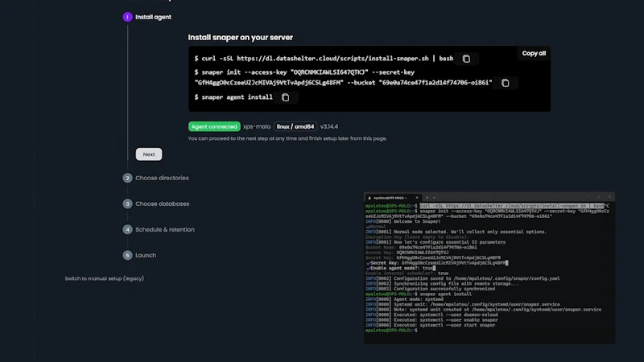This screenshot has height=362, width=644.
Task: Click the v3.14.4 version text
Action: 329,126
